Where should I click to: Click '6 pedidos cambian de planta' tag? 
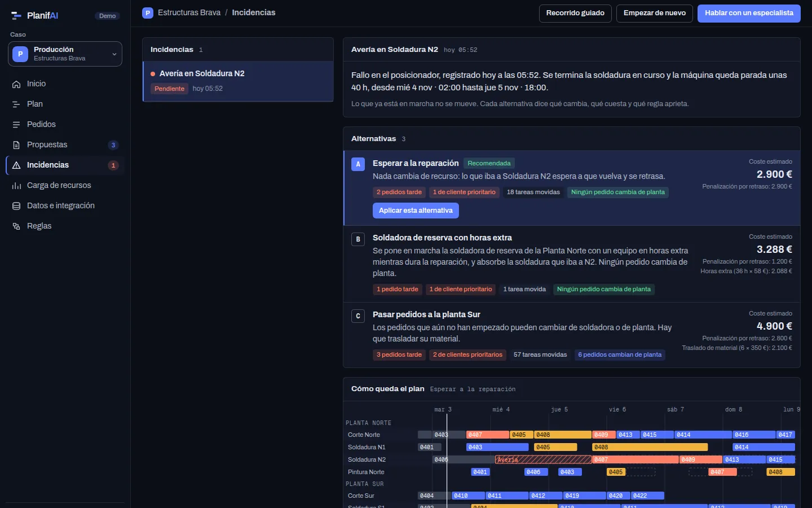[620, 354]
